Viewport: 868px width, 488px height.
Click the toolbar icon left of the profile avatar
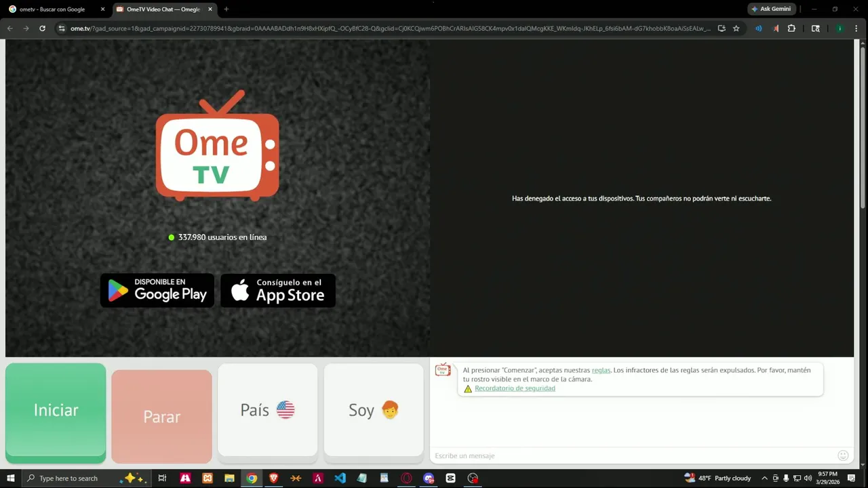[816, 28]
